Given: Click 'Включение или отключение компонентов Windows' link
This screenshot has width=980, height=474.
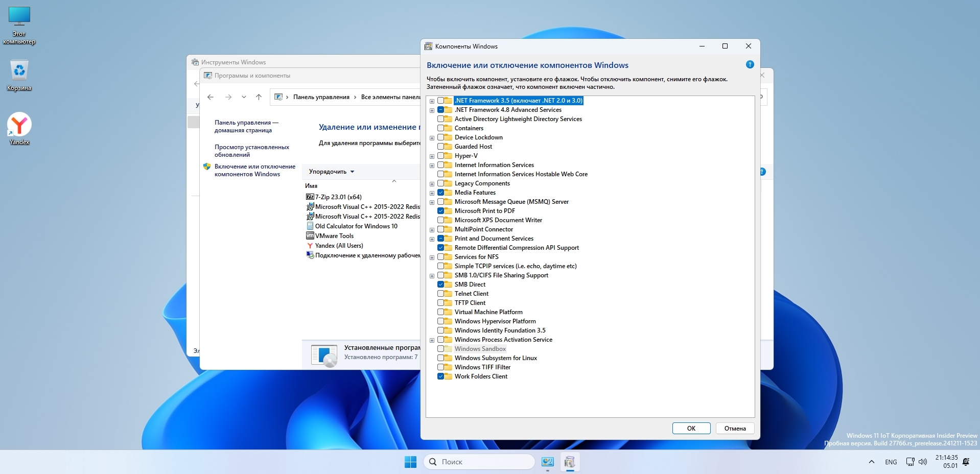Looking at the screenshot, I should click(x=255, y=170).
